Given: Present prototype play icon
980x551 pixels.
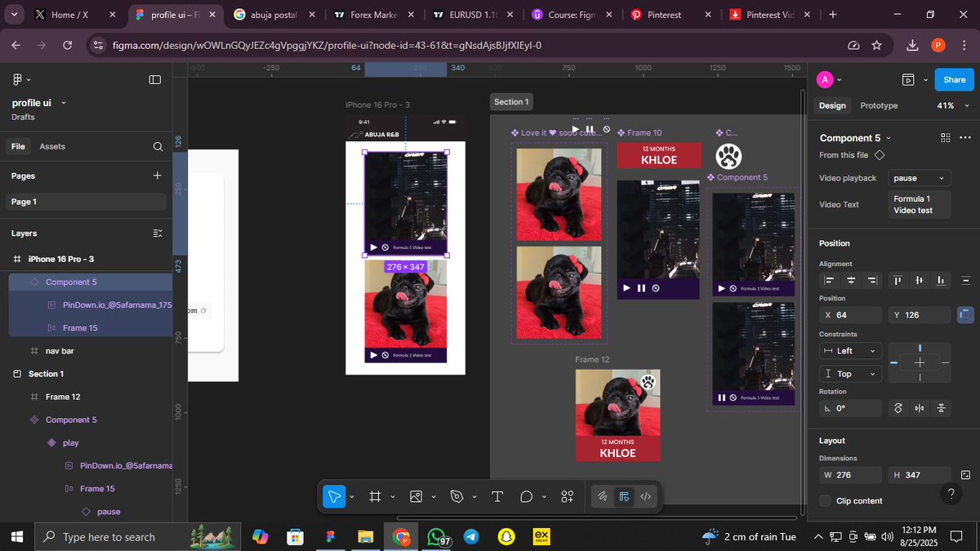Looking at the screenshot, I should (908, 79).
